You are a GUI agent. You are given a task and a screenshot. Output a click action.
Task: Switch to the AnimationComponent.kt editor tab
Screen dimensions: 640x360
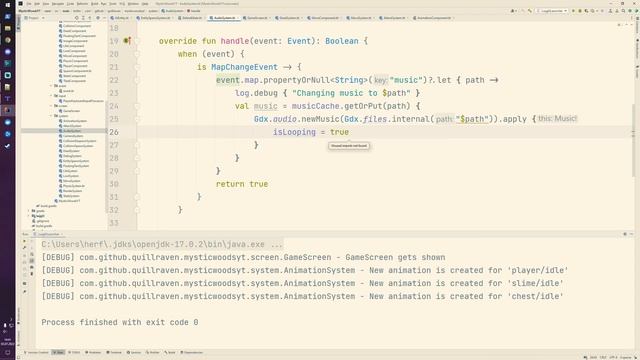[433, 18]
